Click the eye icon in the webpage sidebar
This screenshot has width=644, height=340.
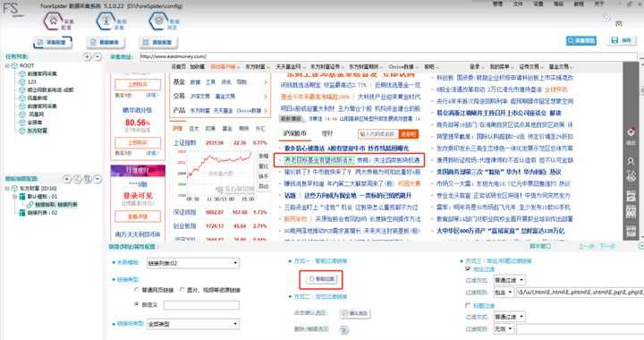click(631, 177)
